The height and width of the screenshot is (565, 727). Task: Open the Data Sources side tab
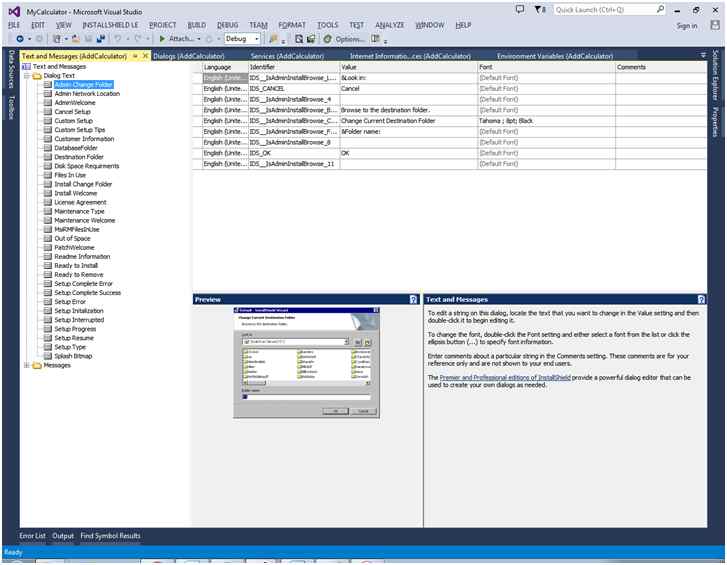point(12,70)
